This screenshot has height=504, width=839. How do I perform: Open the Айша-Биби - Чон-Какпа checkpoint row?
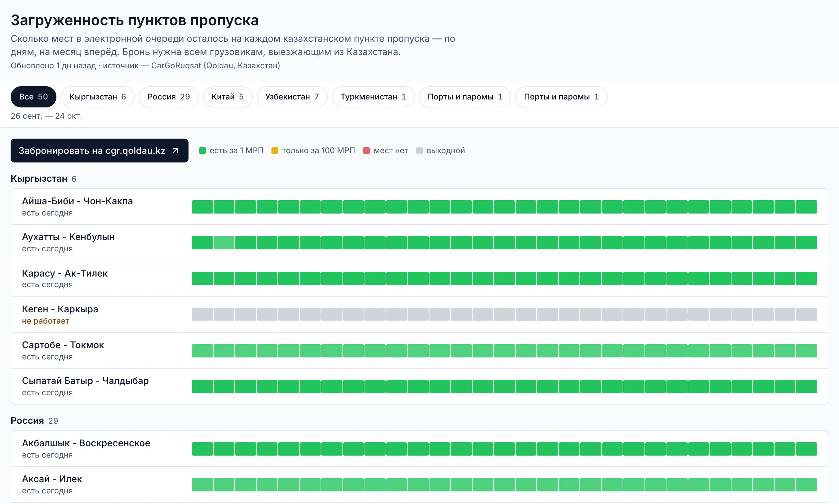pos(419,207)
